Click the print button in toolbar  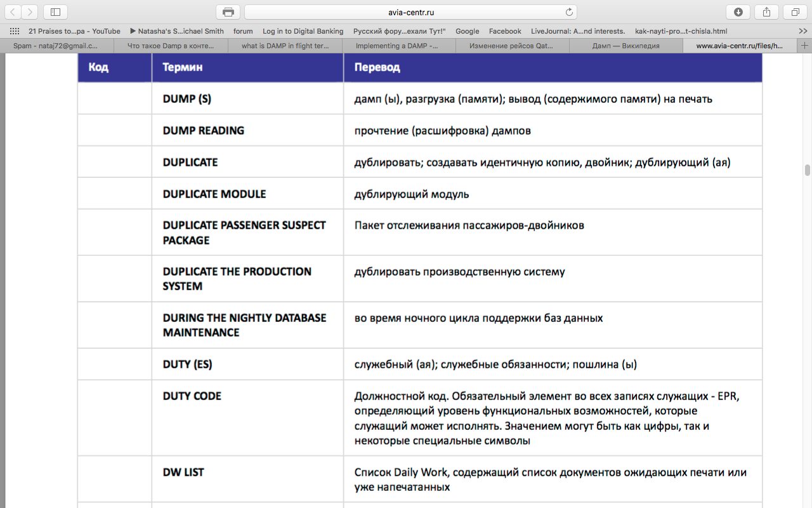tap(228, 12)
